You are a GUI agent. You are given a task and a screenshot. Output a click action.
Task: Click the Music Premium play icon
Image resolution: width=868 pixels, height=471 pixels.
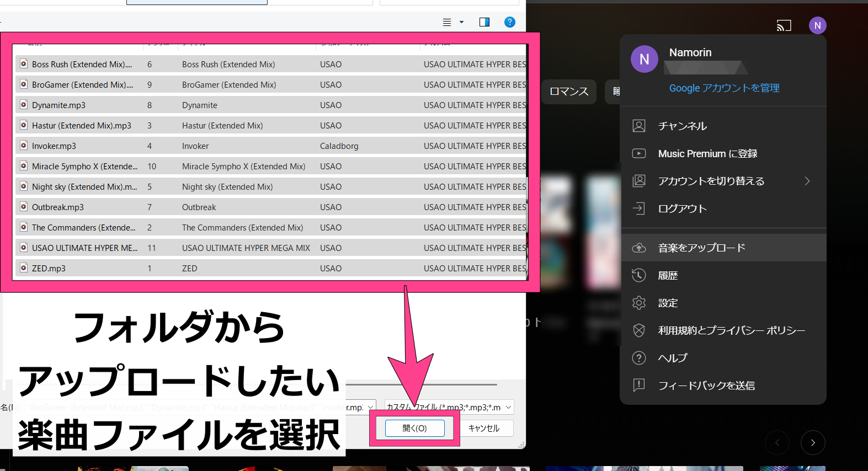tap(639, 153)
